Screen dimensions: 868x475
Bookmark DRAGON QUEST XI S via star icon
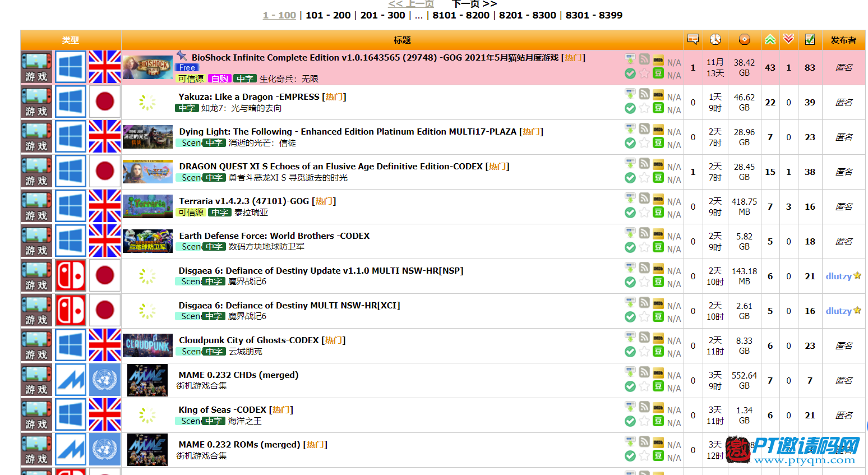pos(644,177)
